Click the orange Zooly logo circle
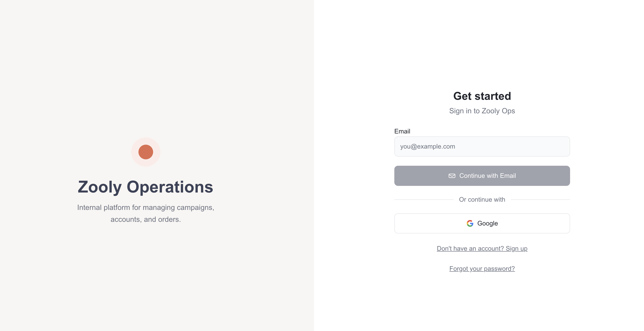Image resolution: width=644 pixels, height=331 pixels. click(x=146, y=152)
